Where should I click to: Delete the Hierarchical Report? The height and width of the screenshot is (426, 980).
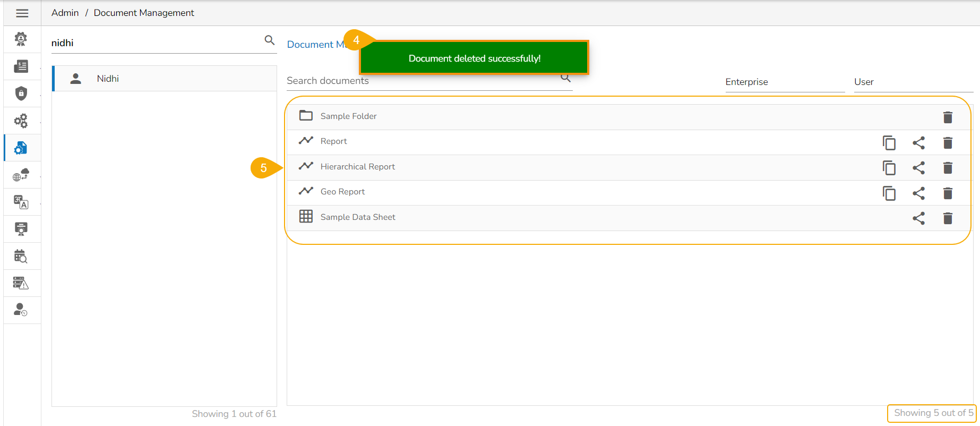[x=948, y=168]
